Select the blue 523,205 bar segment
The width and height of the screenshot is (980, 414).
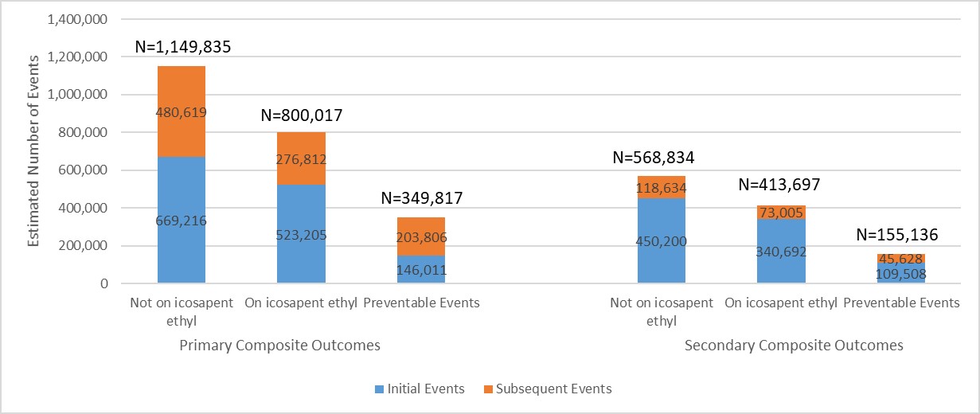click(302, 234)
